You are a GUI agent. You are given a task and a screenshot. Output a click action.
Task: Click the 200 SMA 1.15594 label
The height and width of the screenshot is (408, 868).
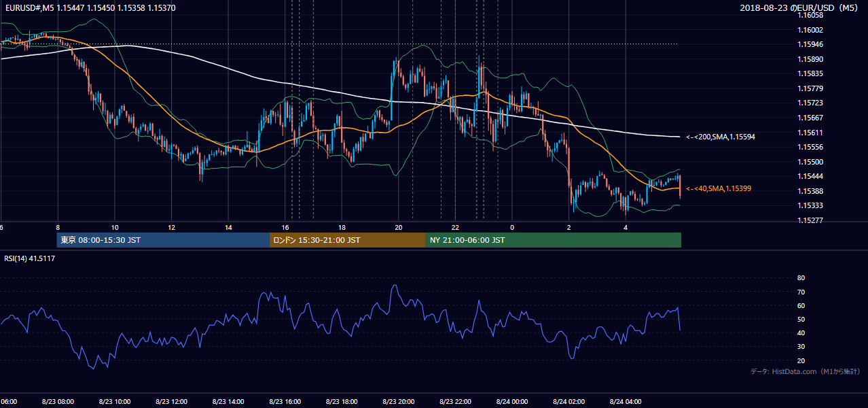721,137
